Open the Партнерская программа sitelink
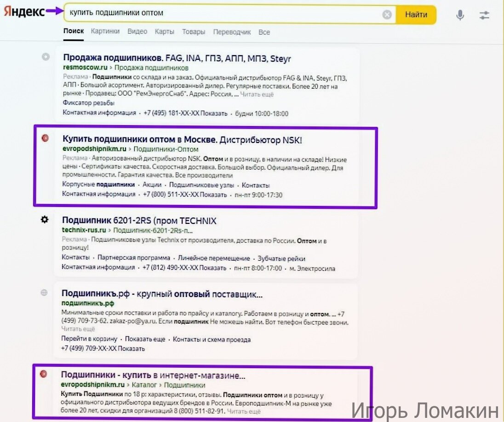Viewport: 504px width, 422px height. pyautogui.click(x=134, y=258)
